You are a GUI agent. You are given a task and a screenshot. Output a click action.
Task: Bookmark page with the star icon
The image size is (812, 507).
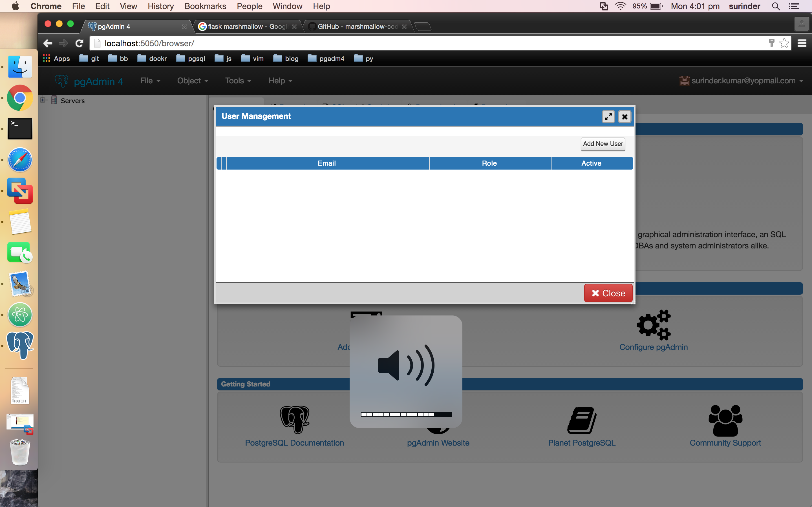coord(784,43)
